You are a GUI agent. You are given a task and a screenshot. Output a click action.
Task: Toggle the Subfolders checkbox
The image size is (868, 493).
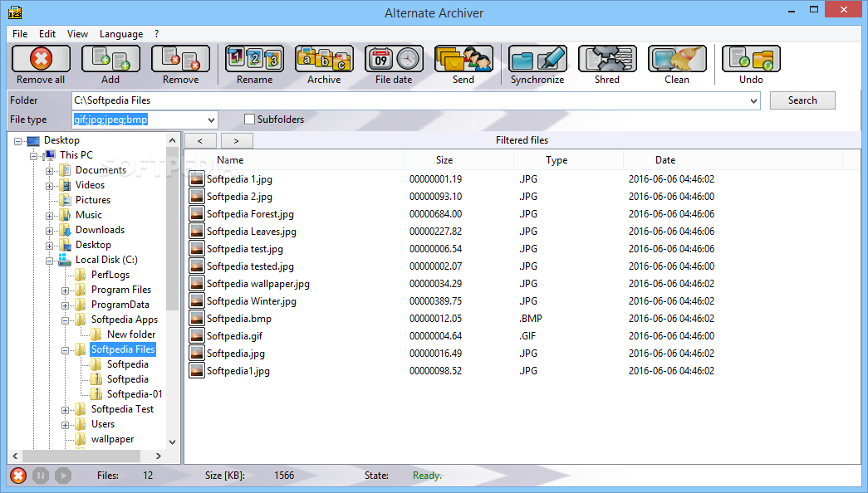pos(250,119)
